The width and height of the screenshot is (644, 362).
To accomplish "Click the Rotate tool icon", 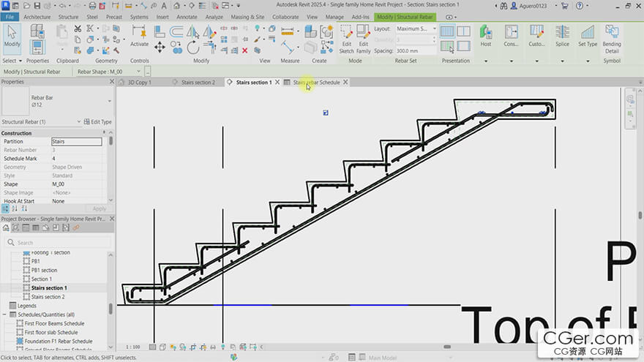I will pyautogui.click(x=193, y=48).
